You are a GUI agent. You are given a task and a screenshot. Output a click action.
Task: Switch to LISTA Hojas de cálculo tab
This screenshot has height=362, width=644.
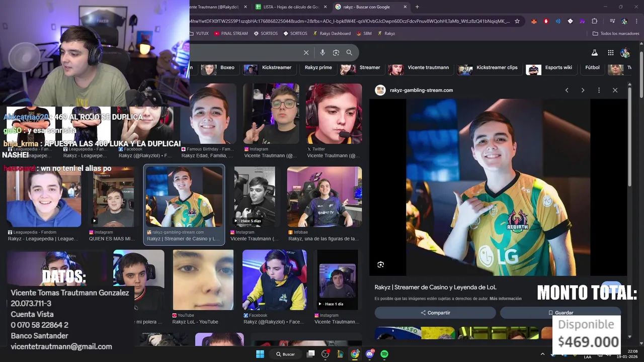click(x=291, y=7)
